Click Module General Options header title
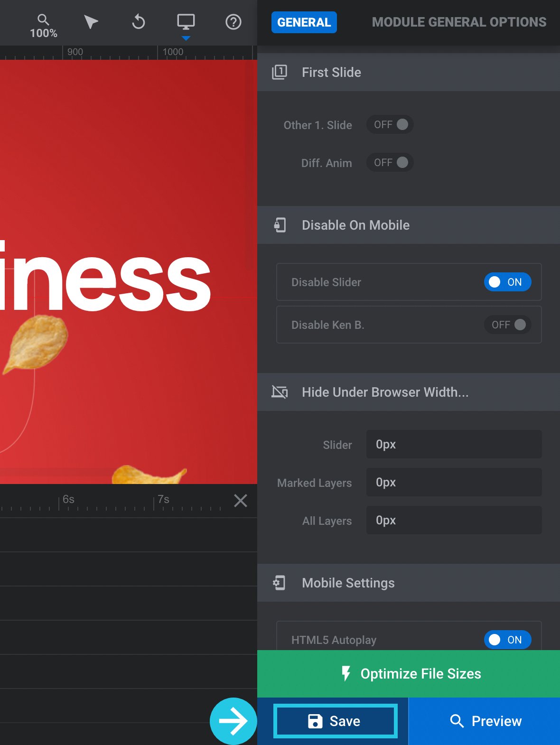This screenshot has width=560, height=745. pyautogui.click(x=459, y=22)
